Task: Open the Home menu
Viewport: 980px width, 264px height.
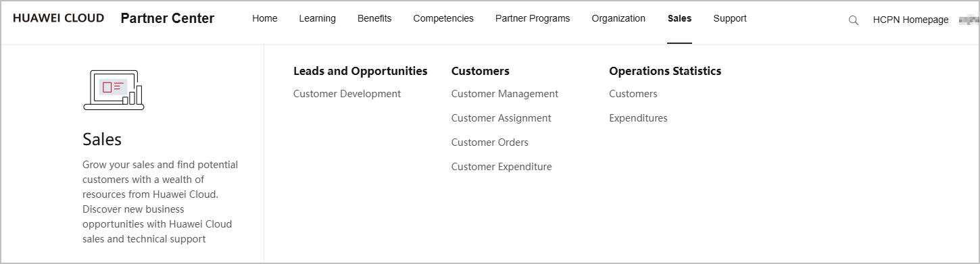Action: click(265, 18)
